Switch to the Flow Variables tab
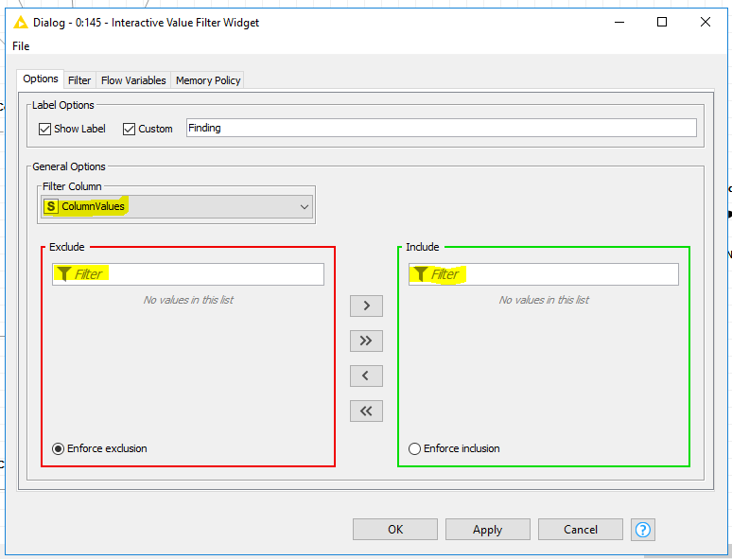Image resolution: width=732 pixels, height=560 pixels. pyautogui.click(x=133, y=80)
